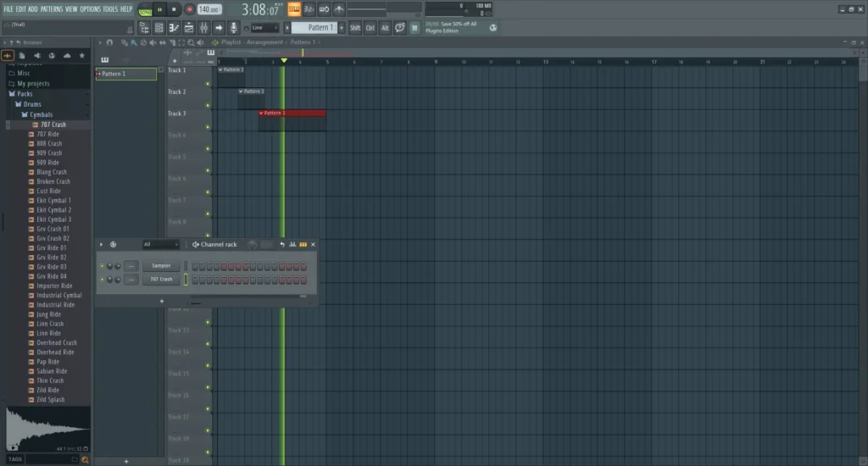Mute Track 2 with its green light
Screen dimensions: 868x466
[x=208, y=105]
